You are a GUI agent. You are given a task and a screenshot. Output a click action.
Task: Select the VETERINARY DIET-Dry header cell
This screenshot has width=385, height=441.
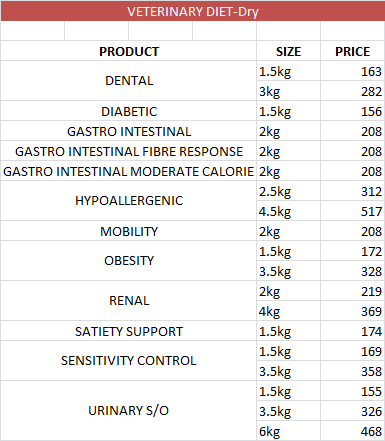tap(193, 11)
